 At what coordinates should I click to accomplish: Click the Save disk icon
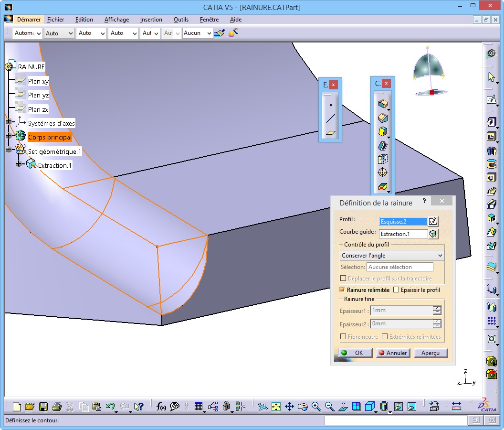(x=43, y=407)
